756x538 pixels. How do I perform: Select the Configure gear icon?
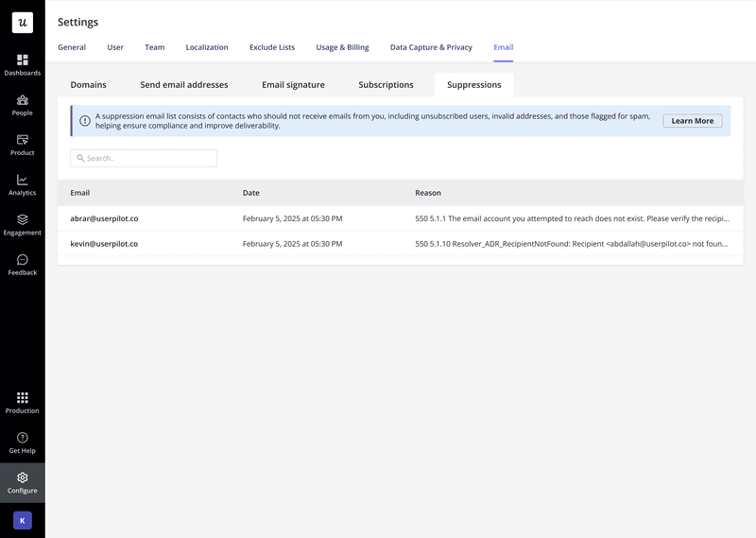pos(22,477)
